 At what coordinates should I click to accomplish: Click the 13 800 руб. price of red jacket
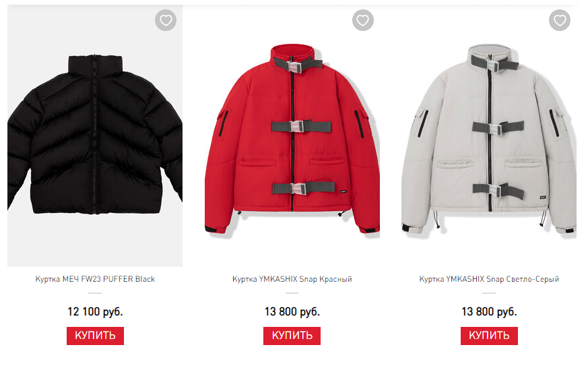point(292,312)
